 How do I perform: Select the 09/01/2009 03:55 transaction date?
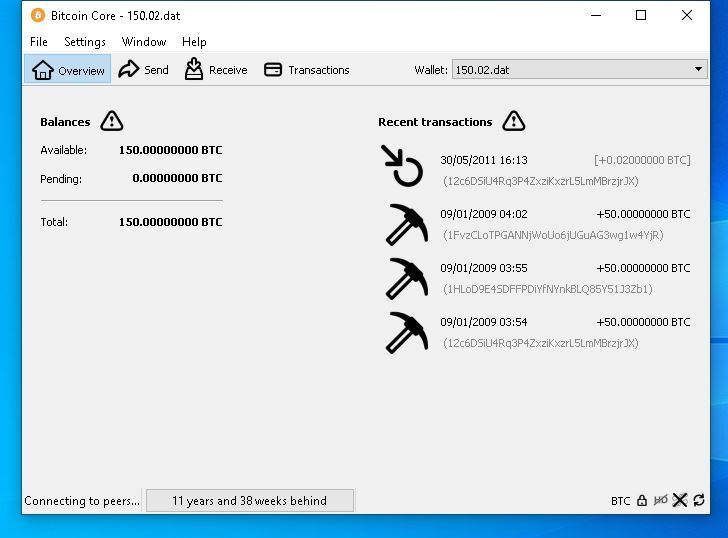(x=484, y=268)
